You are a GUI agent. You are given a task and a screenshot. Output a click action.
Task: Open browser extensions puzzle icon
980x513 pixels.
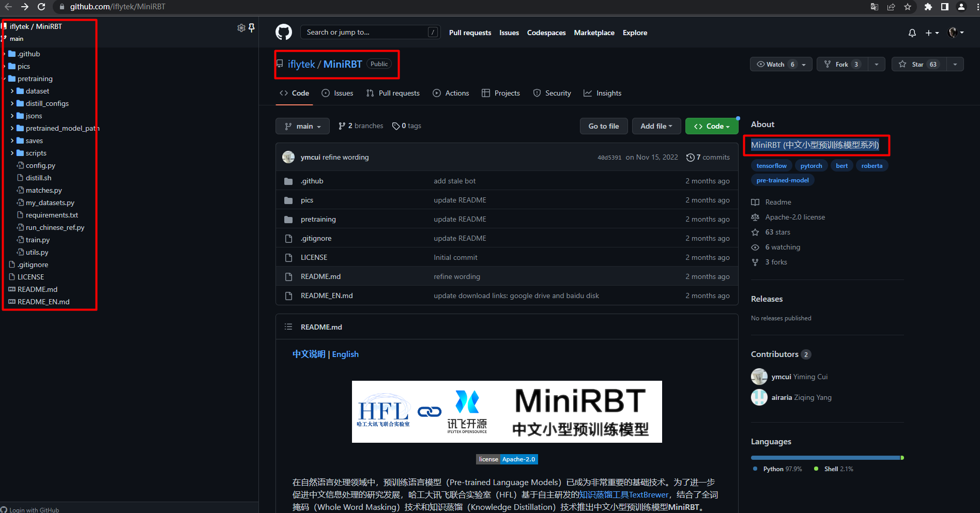coord(928,7)
